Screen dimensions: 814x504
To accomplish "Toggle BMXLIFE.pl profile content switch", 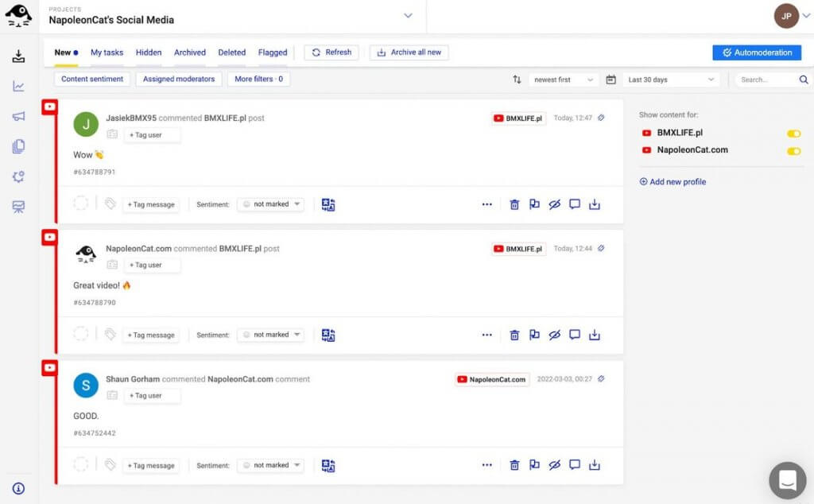I will click(x=794, y=134).
